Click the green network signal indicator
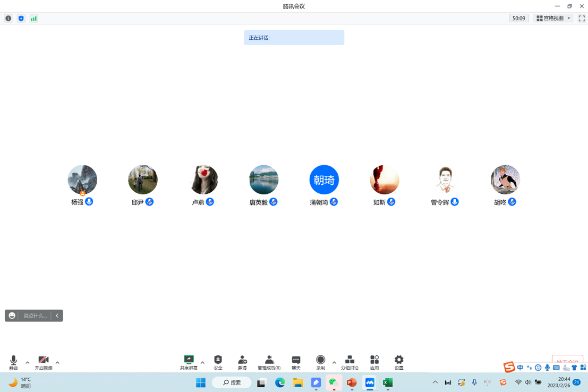 (x=33, y=18)
